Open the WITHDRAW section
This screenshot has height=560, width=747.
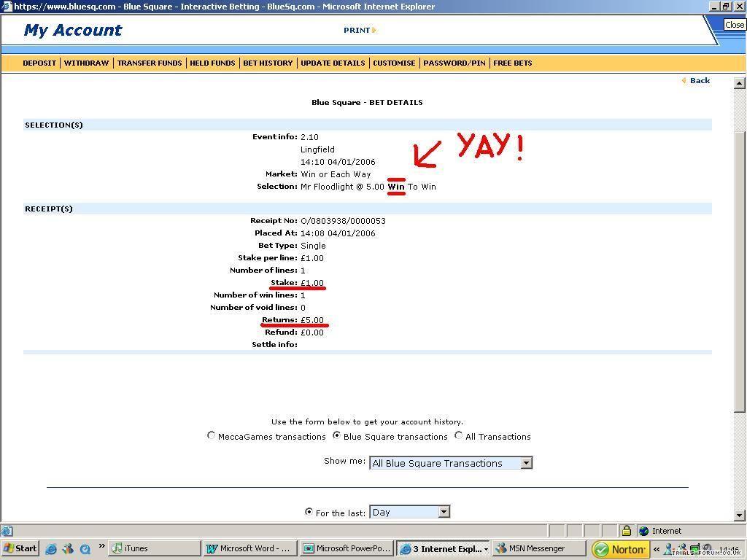click(86, 63)
